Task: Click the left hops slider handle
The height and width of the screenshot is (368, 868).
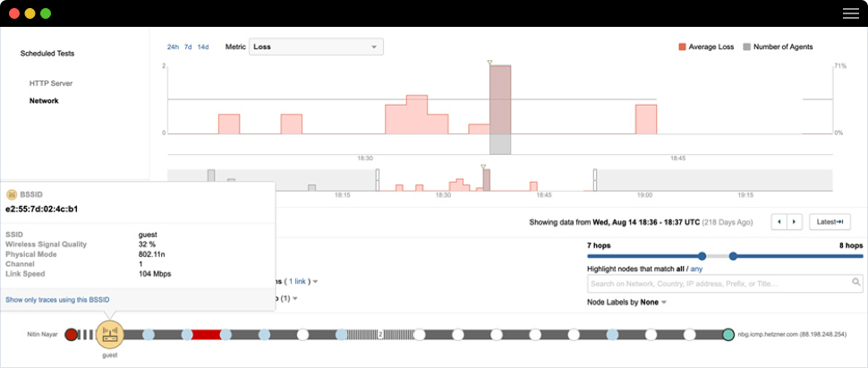Action: pyautogui.click(x=702, y=256)
